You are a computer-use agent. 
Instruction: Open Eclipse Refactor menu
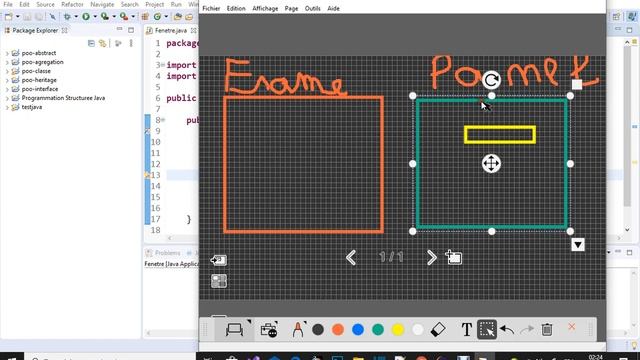pos(72,4)
